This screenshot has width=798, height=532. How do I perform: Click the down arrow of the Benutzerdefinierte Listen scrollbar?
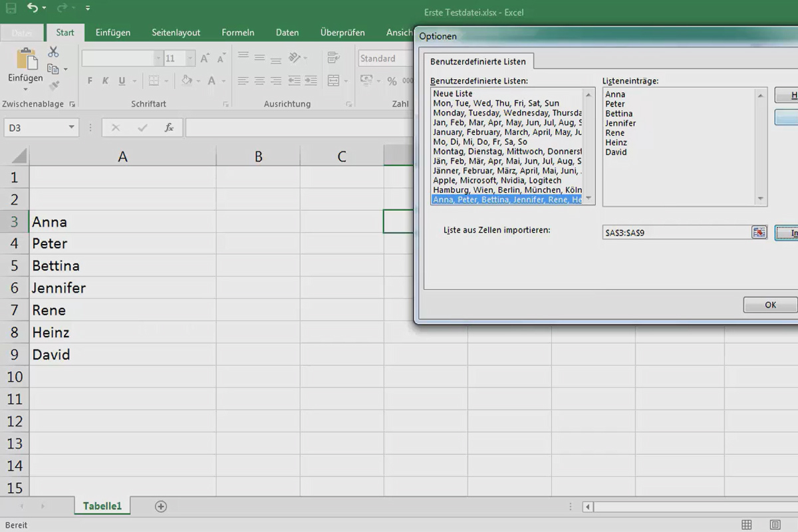tap(589, 199)
